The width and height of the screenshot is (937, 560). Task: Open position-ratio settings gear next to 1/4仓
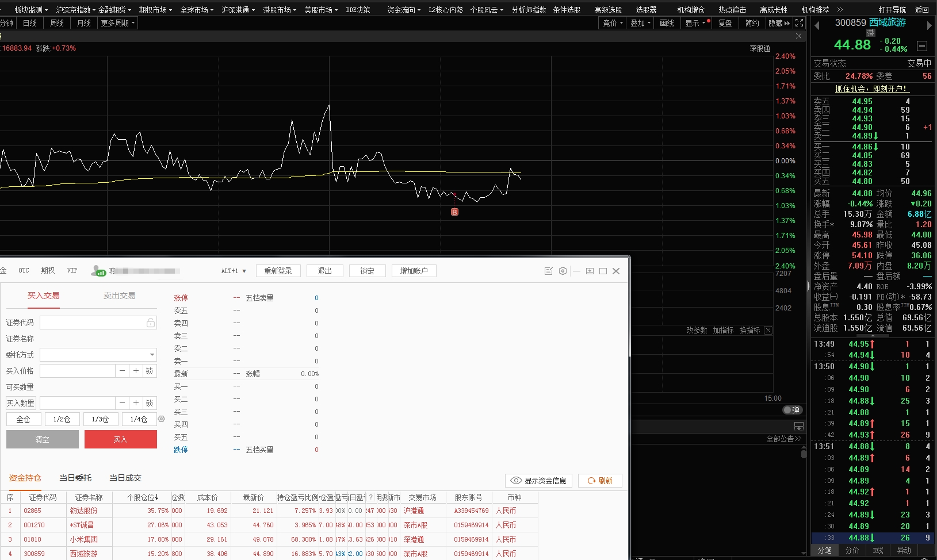[x=162, y=419]
